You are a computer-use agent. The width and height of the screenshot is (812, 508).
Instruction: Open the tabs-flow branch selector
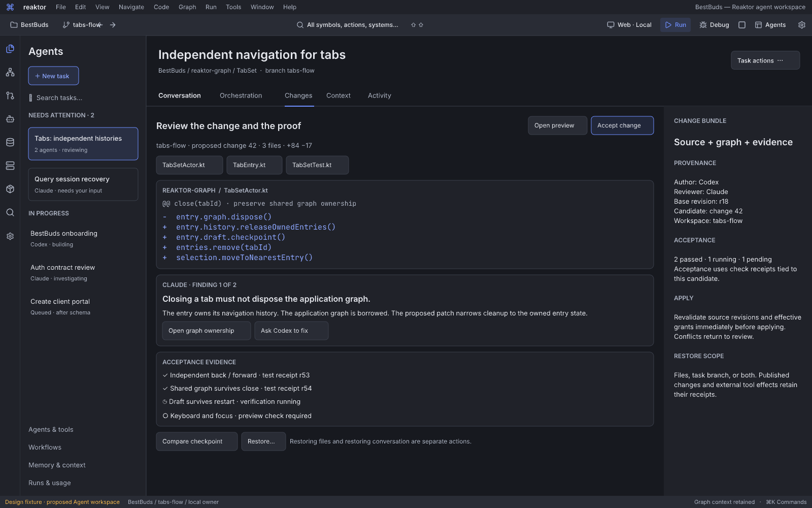(81, 25)
